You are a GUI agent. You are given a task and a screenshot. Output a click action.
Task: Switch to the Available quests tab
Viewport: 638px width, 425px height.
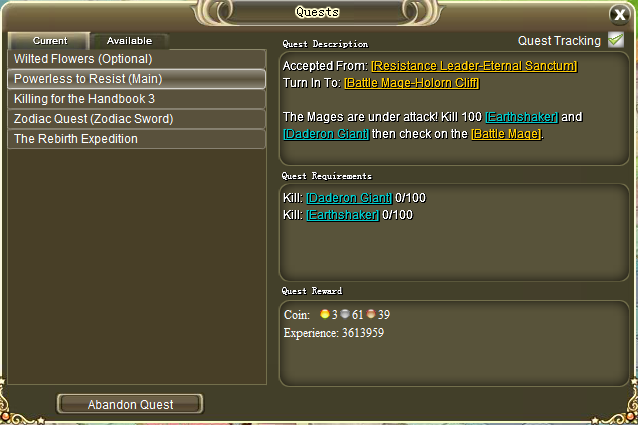[129, 41]
